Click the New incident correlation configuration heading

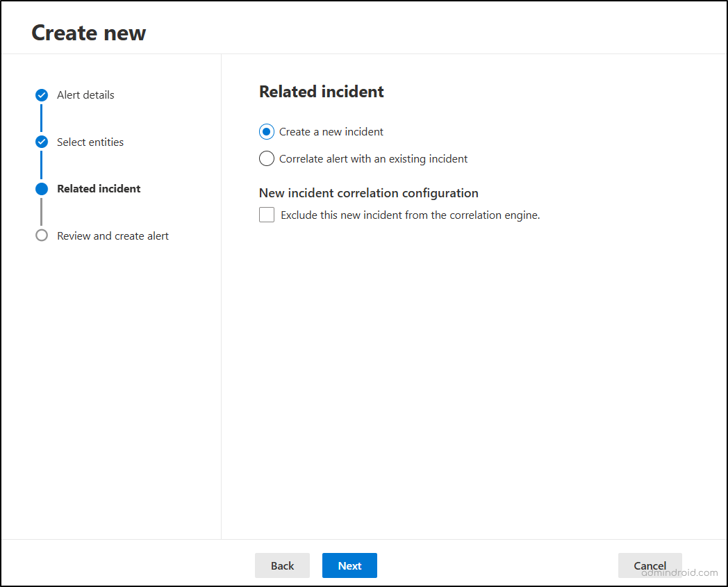coord(369,193)
